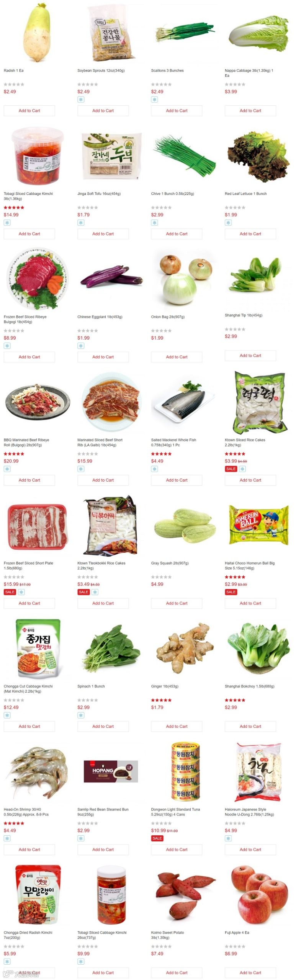Click the snowflake icon beside SALE on Ktown Sliced Rice Cakes
The height and width of the screenshot is (980, 296).
(x=242, y=469)
